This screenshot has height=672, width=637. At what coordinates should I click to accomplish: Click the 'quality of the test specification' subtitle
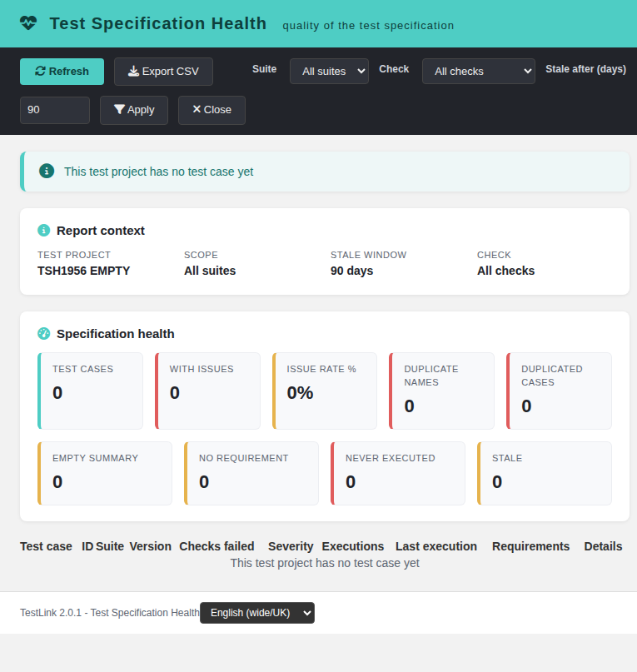click(x=368, y=26)
